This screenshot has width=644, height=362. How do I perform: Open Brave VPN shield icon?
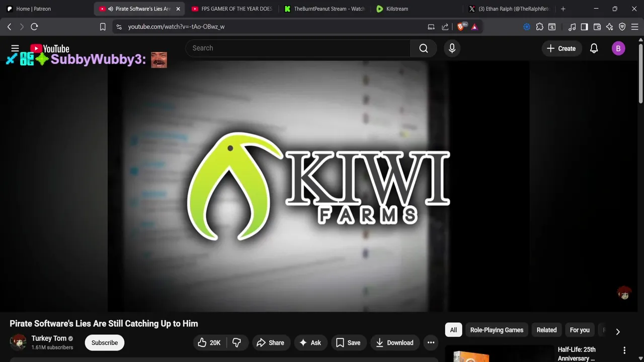[622, 27]
